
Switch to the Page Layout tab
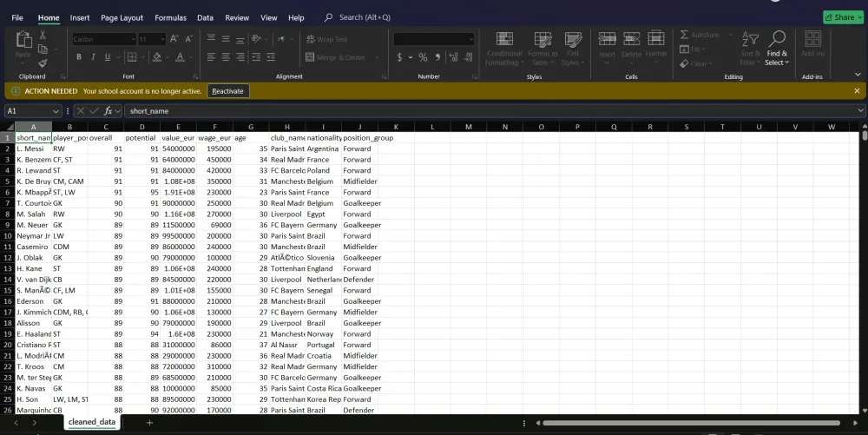(122, 17)
